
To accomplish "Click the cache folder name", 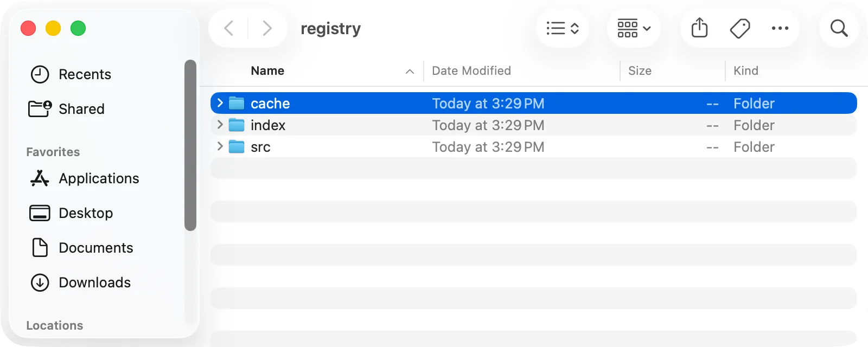I will pyautogui.click(x=270, y=104).
